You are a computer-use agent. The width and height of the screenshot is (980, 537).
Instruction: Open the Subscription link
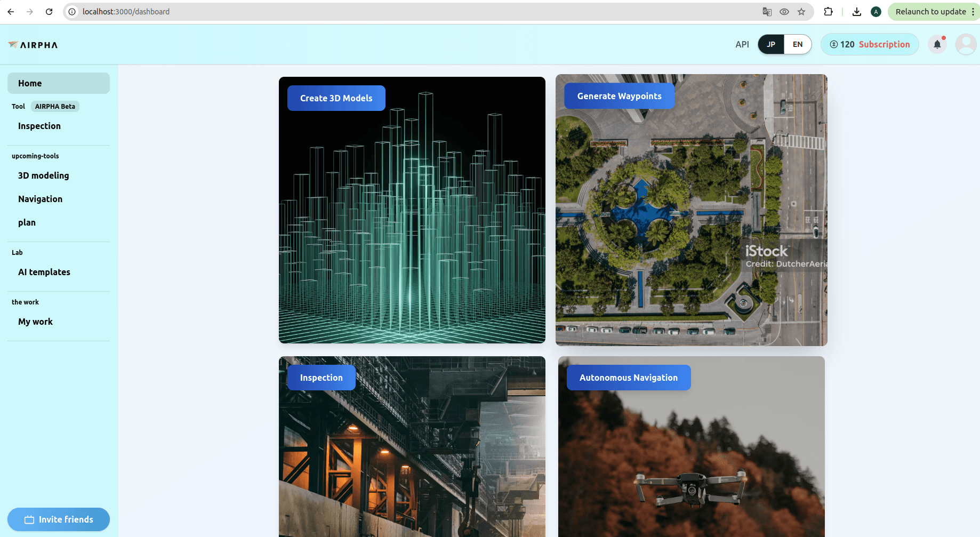coord(884,44)
